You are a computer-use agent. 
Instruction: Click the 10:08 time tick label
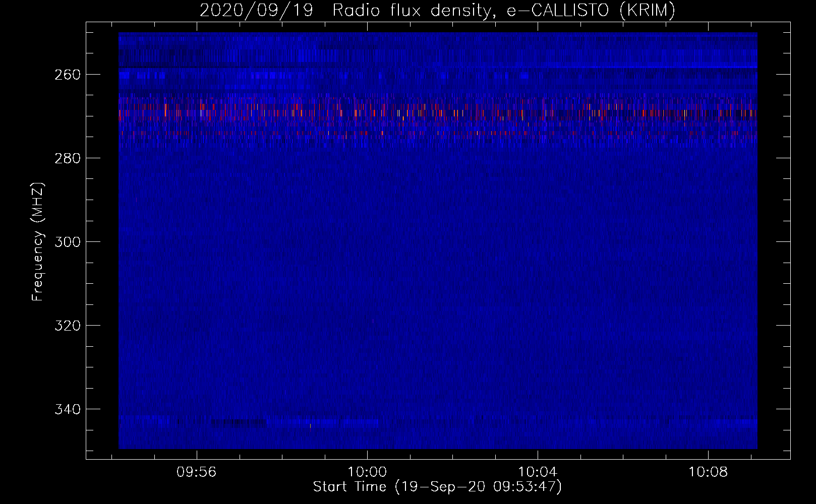point(708,472)
